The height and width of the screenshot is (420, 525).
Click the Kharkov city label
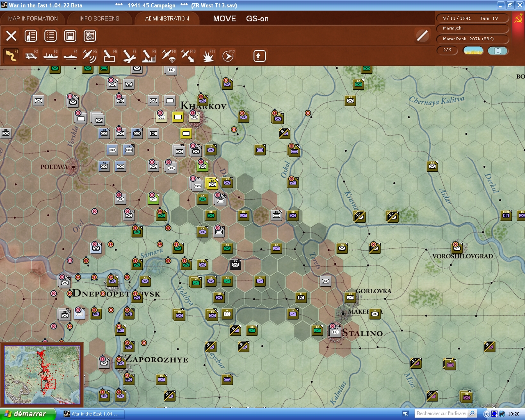203,106
